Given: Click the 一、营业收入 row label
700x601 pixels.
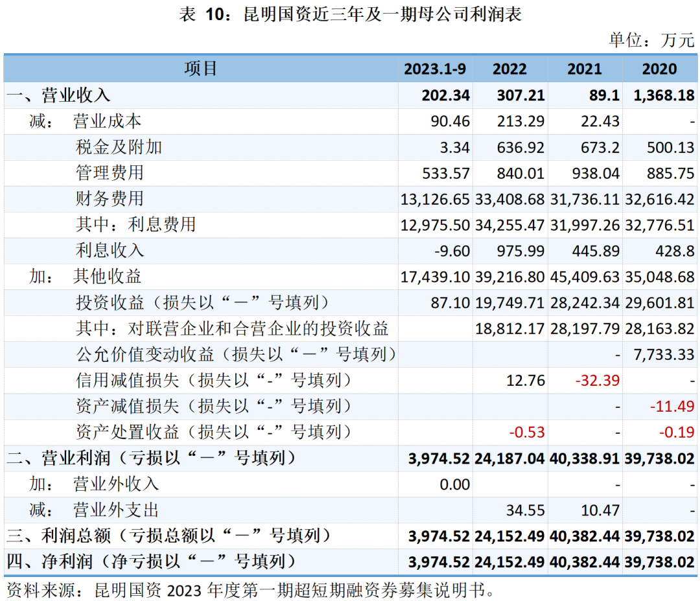Looking at the screenshot, I should [x=59, y=95].
